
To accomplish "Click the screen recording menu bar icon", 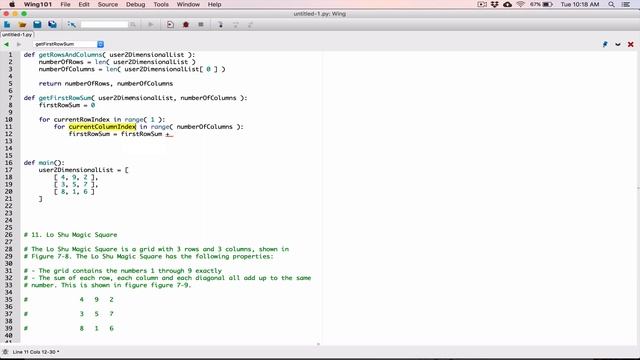I will click(x=482, y=4).
